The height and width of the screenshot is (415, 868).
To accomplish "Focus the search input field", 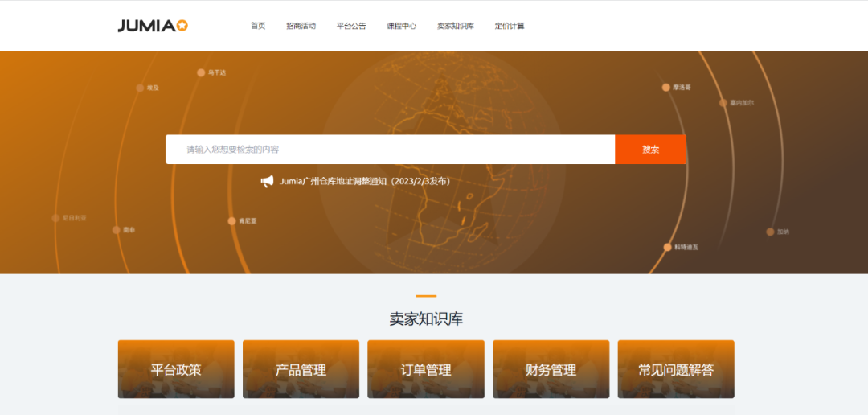I will coord(391,150).
